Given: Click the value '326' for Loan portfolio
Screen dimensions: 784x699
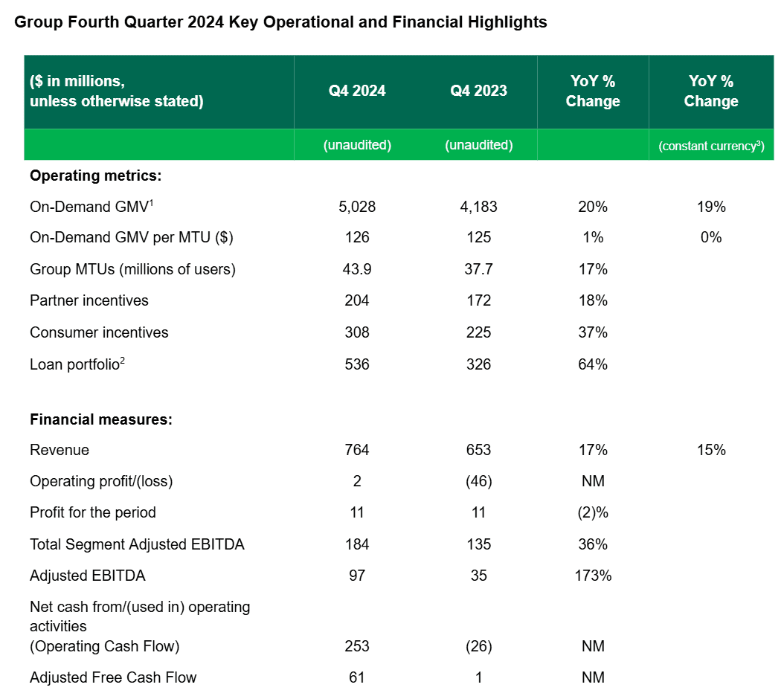Looking at the screenshot, I should pos(478,364).
